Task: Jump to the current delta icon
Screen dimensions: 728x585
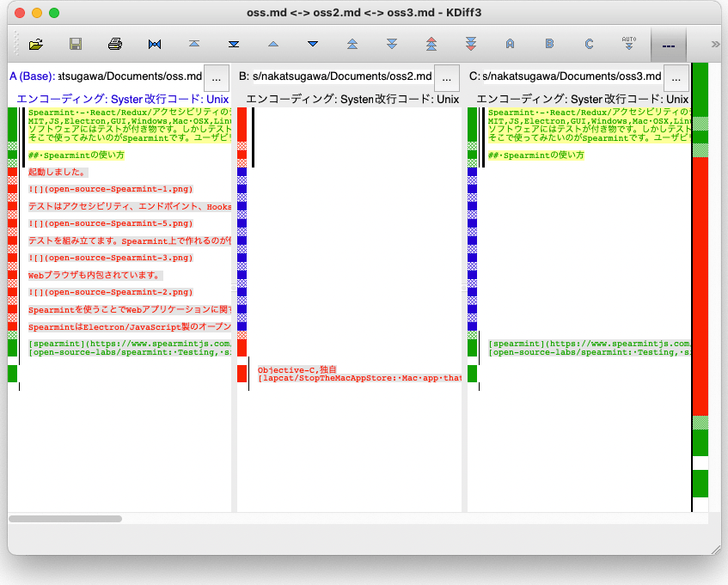Action: click(x=155, y=44)
